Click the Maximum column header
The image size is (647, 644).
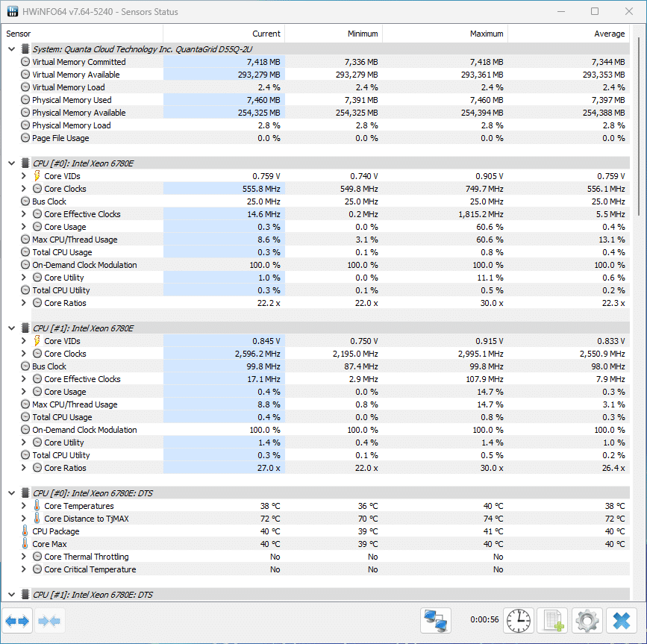coord(446,34)
